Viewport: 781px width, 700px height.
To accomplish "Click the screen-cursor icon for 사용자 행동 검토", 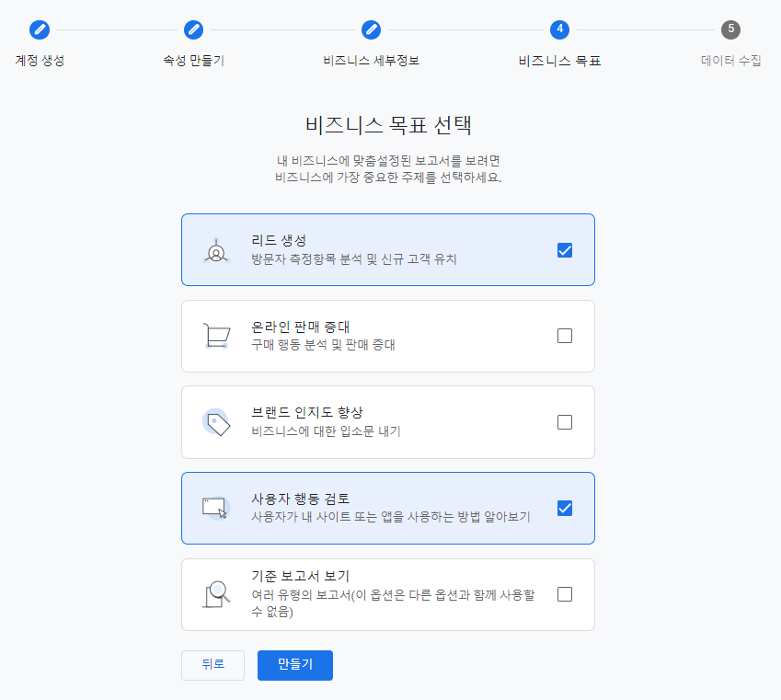I will coord(215,508).
